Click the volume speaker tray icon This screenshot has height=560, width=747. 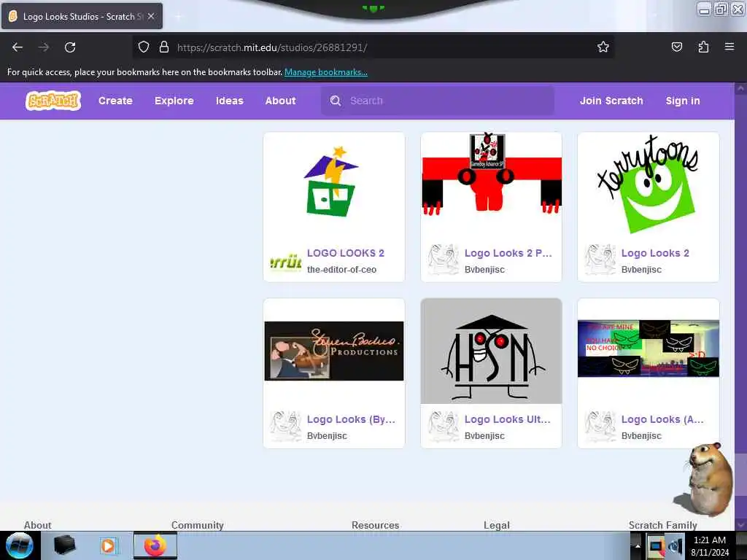tap(675, 547)
